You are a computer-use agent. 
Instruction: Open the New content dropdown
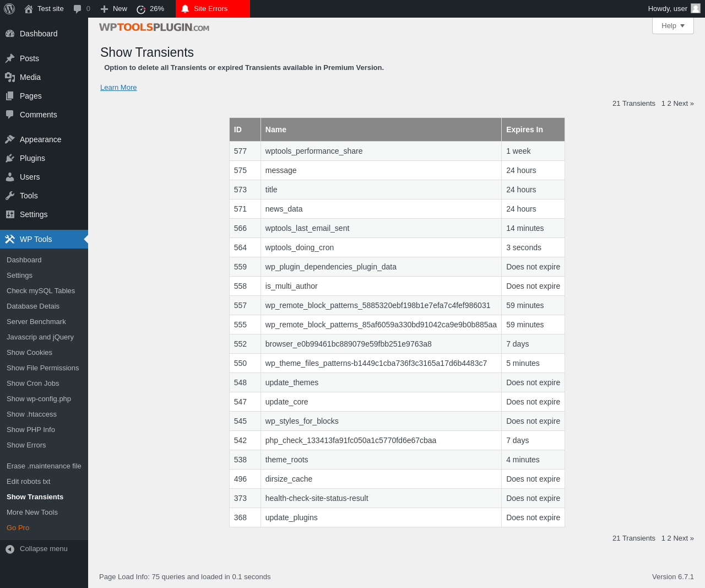[x=114, y=9]
